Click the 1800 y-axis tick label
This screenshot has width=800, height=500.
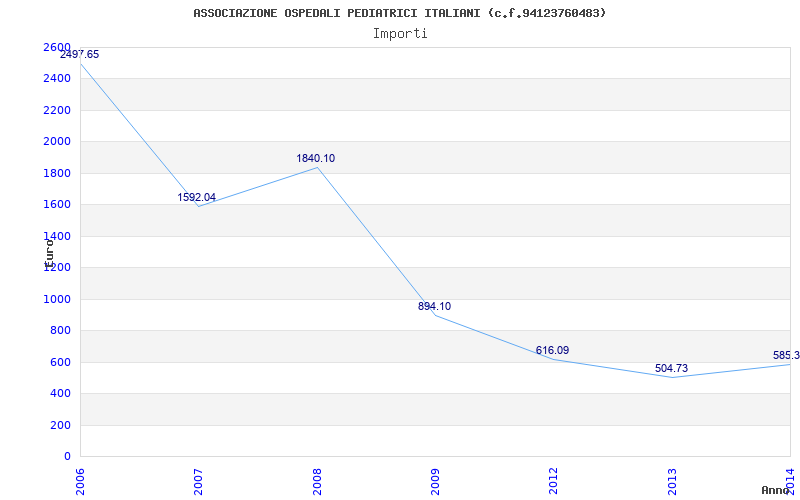57,173
